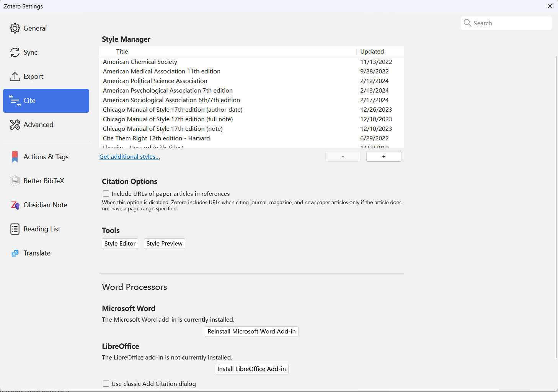This screenshot has height=392, width=558.
Task: Select American Medical Association 11th edition
Action: click(251, 72)
